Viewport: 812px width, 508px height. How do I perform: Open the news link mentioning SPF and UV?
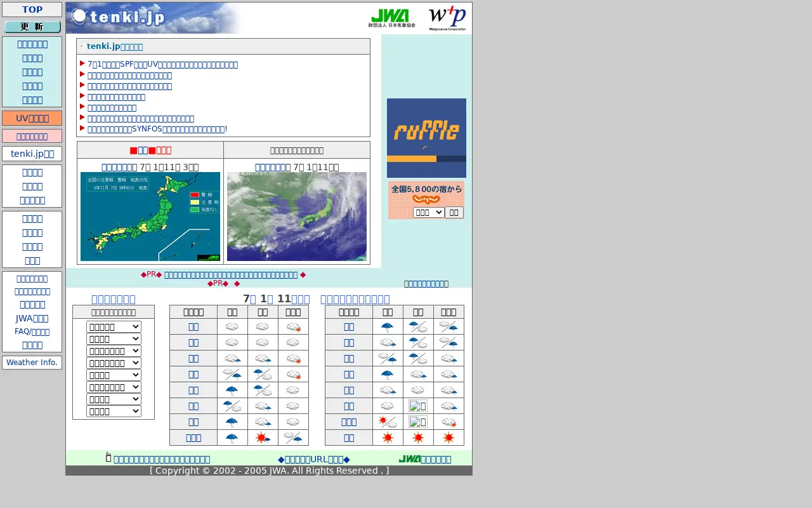162,64
